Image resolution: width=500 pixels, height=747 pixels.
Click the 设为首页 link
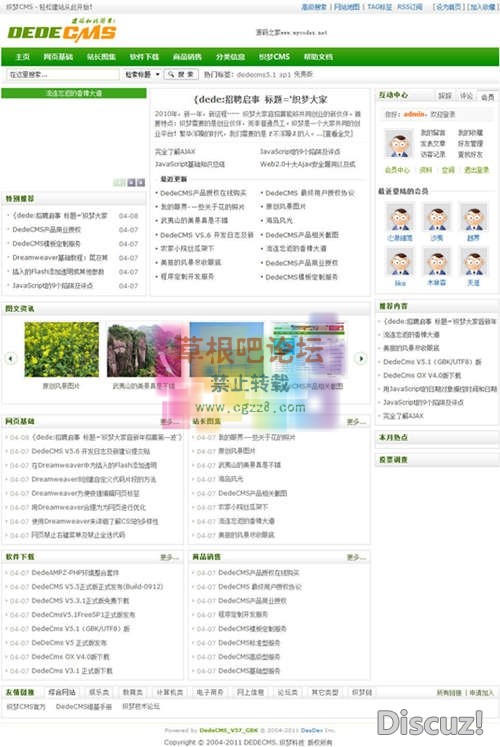coord(448,7)
